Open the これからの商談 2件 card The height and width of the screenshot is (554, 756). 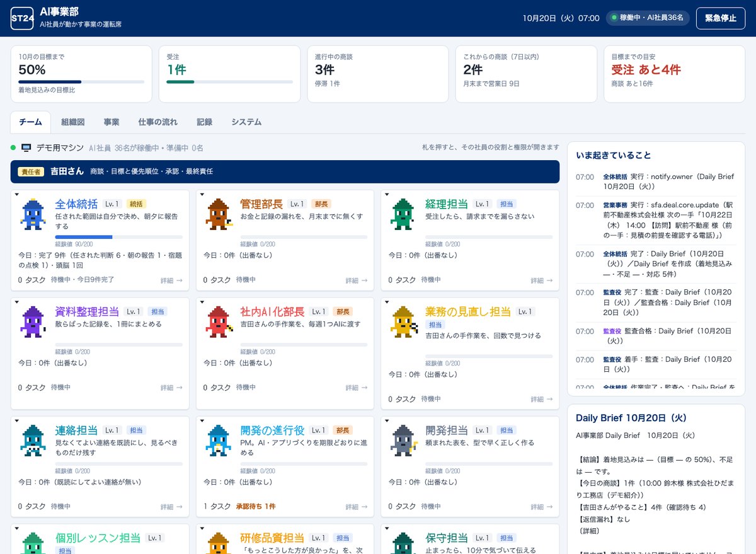pyautogui.click(x=526, y=74)
